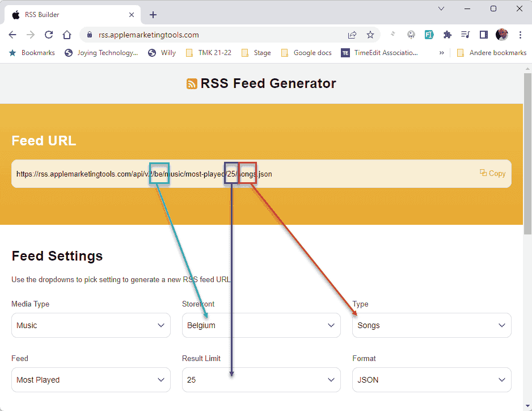532x411 pixels.
Task: Open the user profile avatar
Action: (x=502, y=35)
